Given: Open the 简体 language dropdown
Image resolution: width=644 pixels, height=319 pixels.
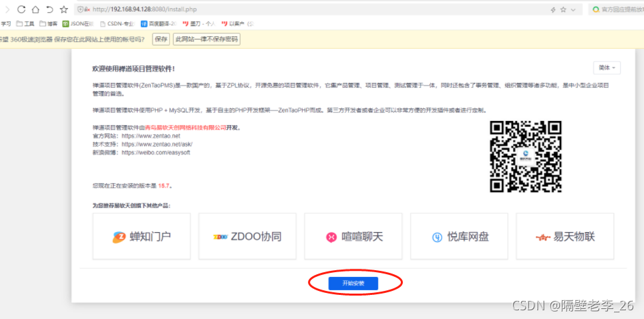Looking at the screenshot, I should coord(607,68).
